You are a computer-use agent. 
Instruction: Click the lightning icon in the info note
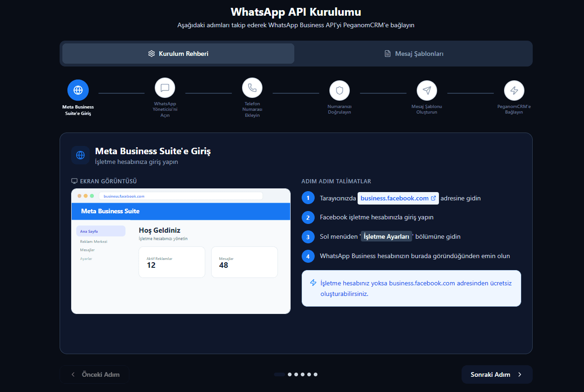click(313, 283)
